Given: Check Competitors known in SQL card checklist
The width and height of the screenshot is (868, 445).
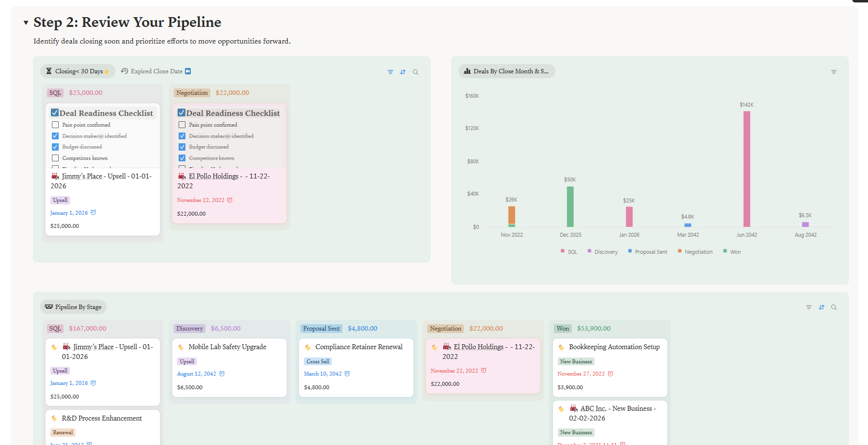Looking at the screenshot, I should point(55,158).
